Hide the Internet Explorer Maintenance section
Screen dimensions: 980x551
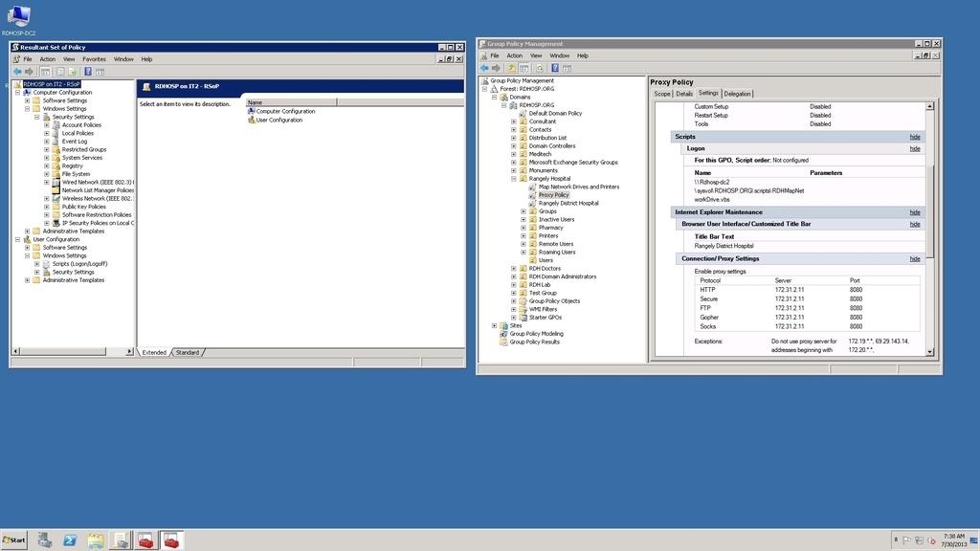click(914, 211)
